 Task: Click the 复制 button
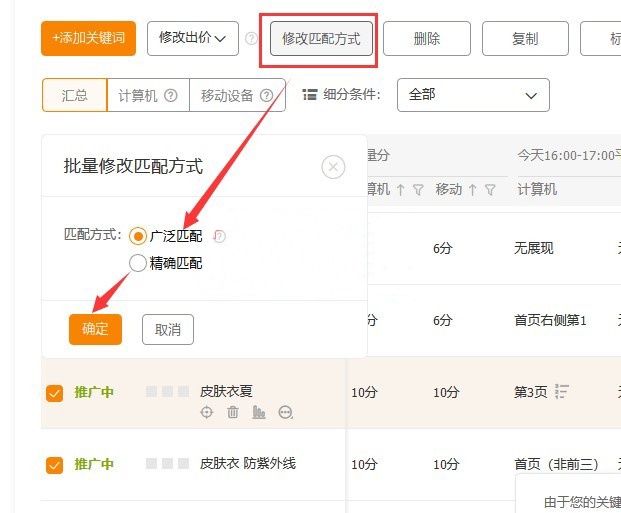pyautogui.click(x=525, y=38)
